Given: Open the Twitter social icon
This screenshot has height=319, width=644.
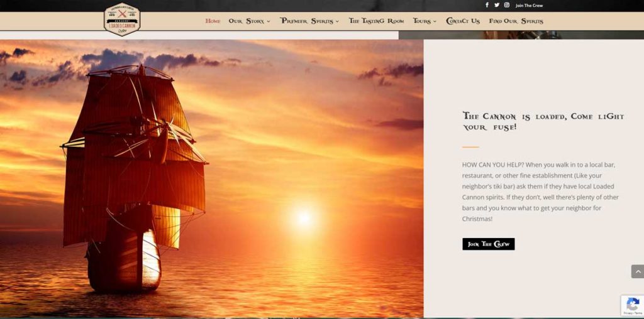Looking at the screenshot, I should [497, 5].
